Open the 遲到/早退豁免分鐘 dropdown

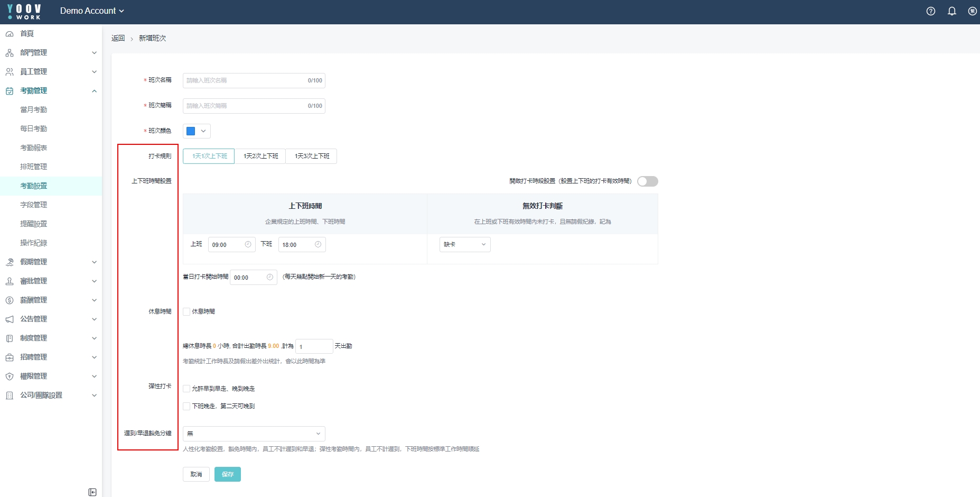pos(254,434)
